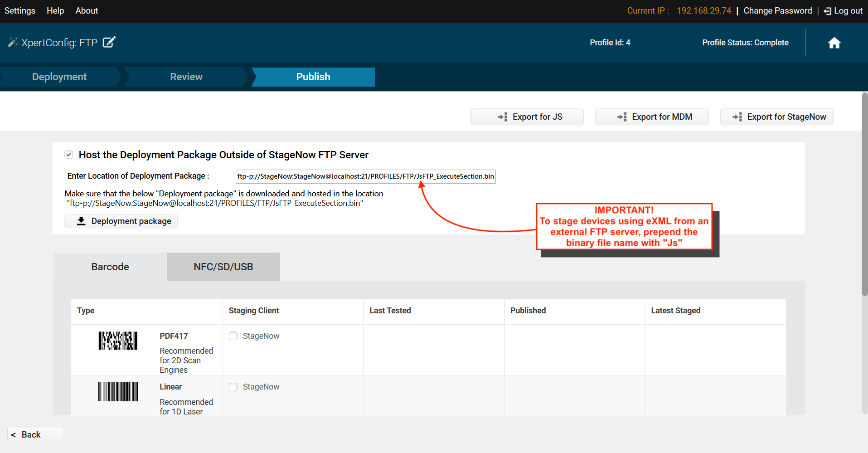The width and height of the screenshot is (868, 453).
Task: Click the Linear barcode image
Action: (118, 392)
